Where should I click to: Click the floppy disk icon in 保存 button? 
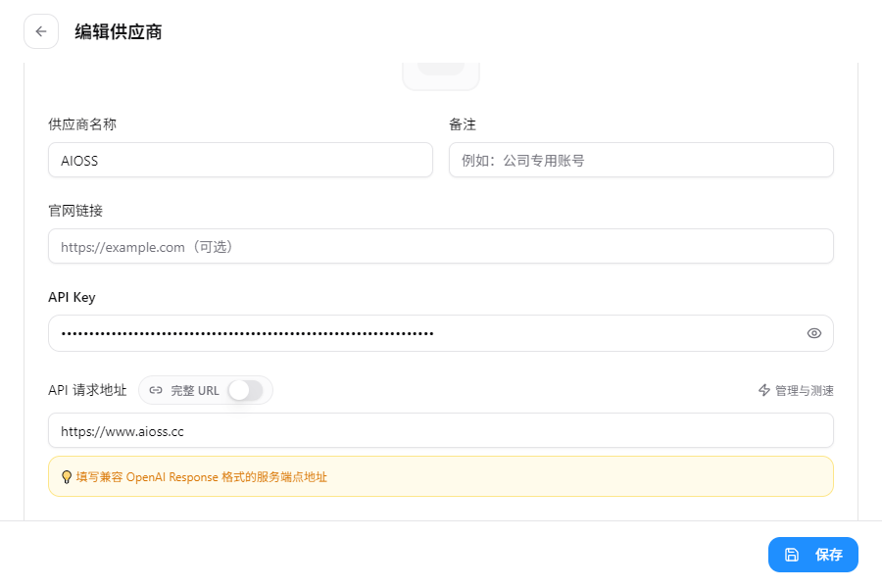pyautogui.click(x=792, y=555)
